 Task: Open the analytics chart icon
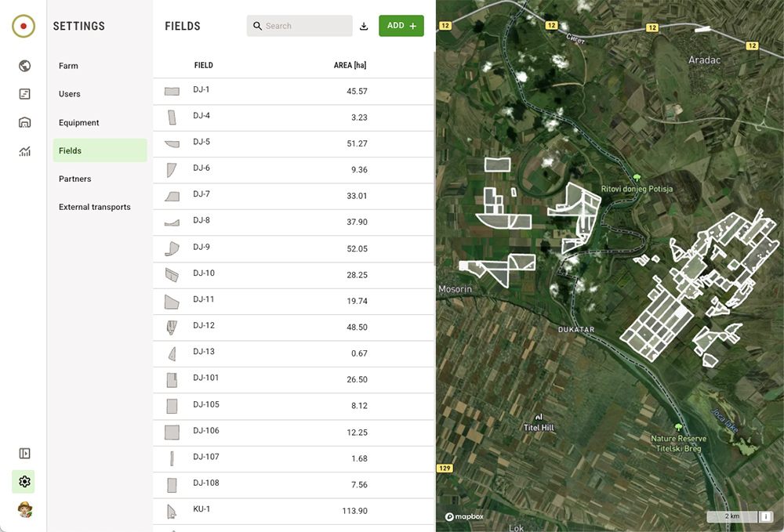click(24, 151)
